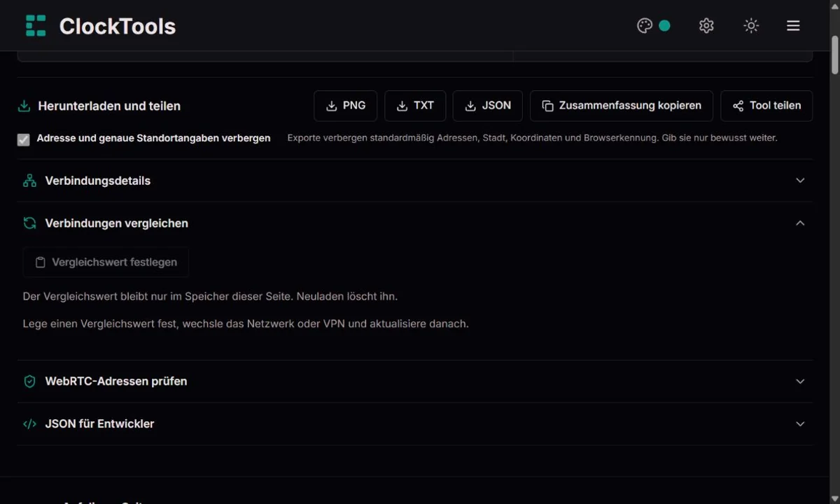Click the text starting 'Der Vergleichswert bleibt'
The height and width of the screenshot is (504, 840).
click(210, 297)
